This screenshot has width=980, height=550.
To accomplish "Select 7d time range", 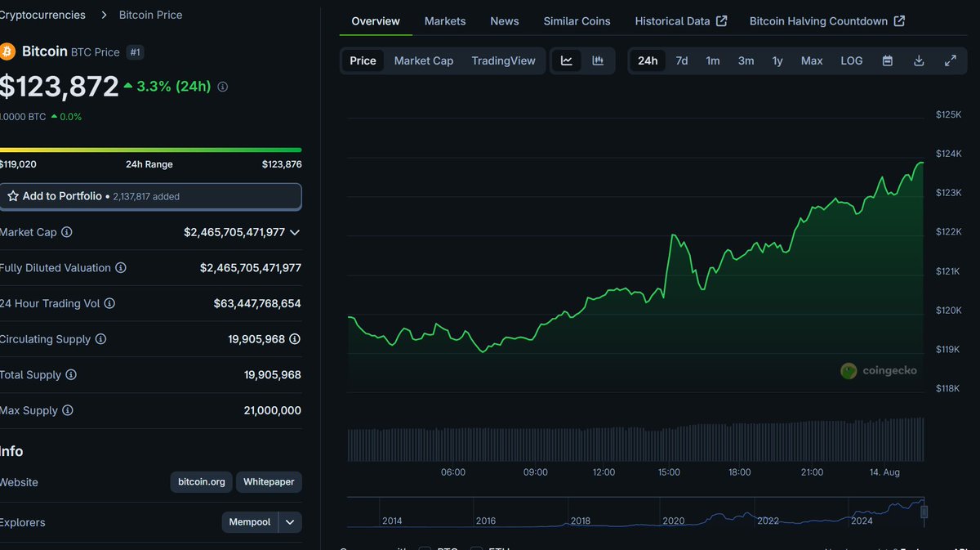I will click(x=682, y=60).
